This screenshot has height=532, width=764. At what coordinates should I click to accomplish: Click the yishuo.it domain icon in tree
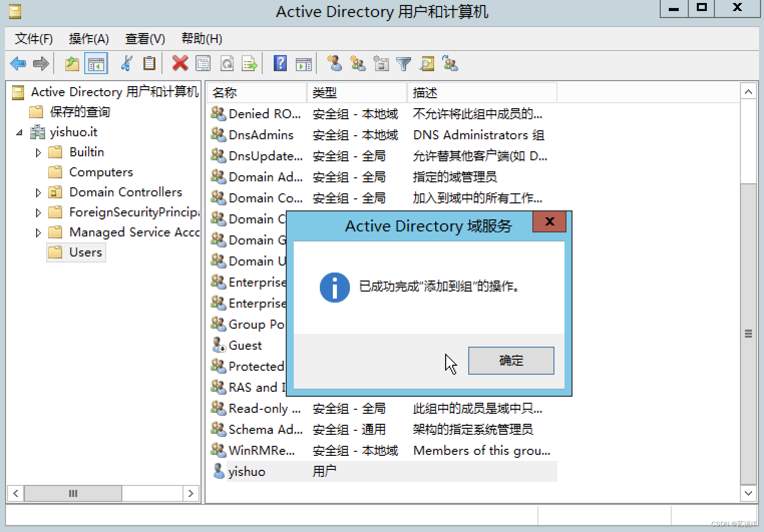pos(38,132)
